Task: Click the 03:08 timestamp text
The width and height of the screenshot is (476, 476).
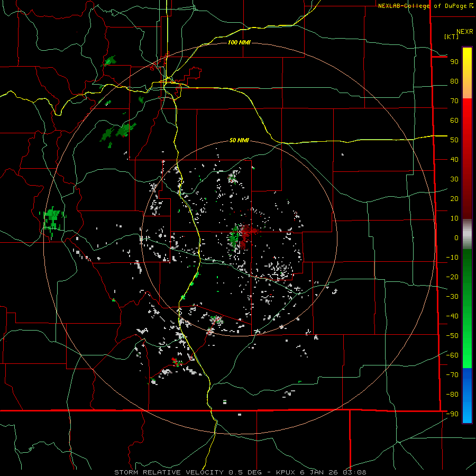Action: (354, 472)
